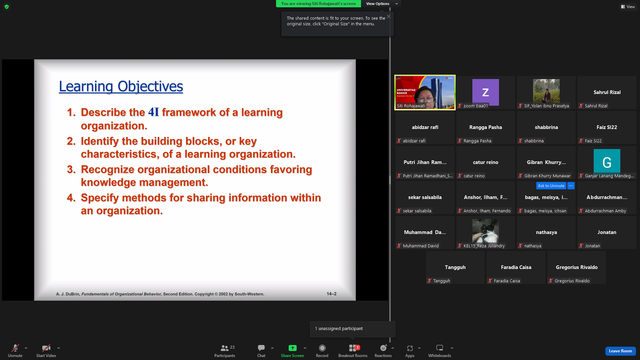Image resolution: width=640 pixels, height=360 pixels.
Task: Select the KEL15_Reza Juliandry video tile
Action: [x=485, y=233]
